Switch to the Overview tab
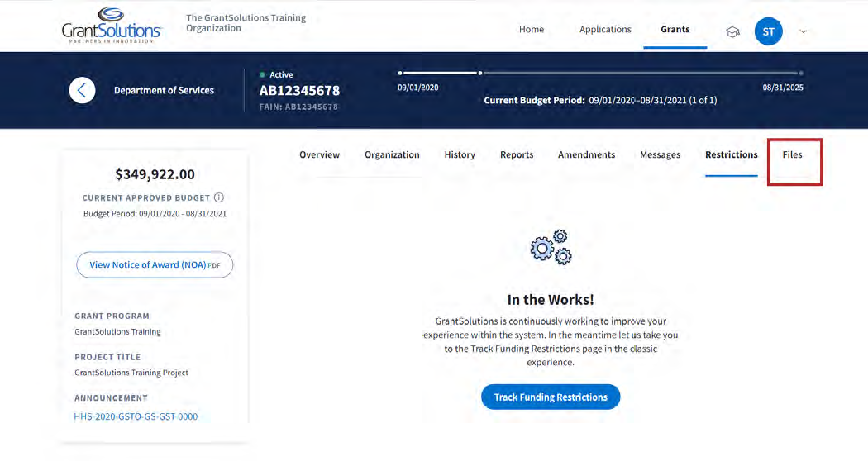The width and height of the screenshot is (868, 461). (x=320, y=155)
